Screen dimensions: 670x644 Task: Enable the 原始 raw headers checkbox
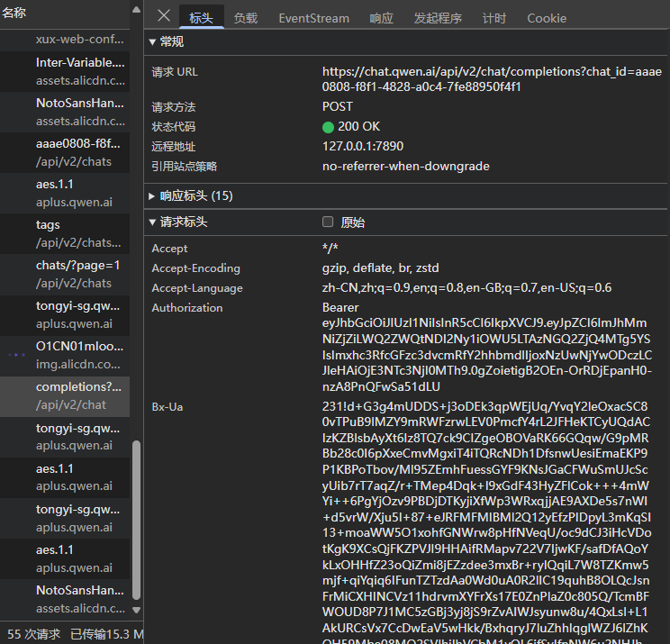[328, 222]
